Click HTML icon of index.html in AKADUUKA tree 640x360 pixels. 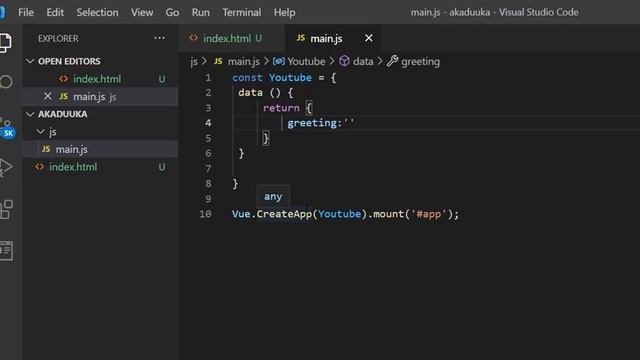[40, 167]
